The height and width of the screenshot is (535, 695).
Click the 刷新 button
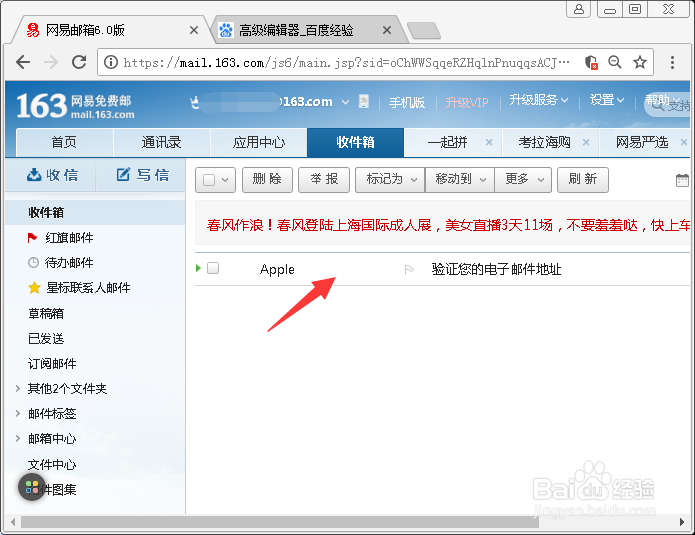tap(583, 180)
